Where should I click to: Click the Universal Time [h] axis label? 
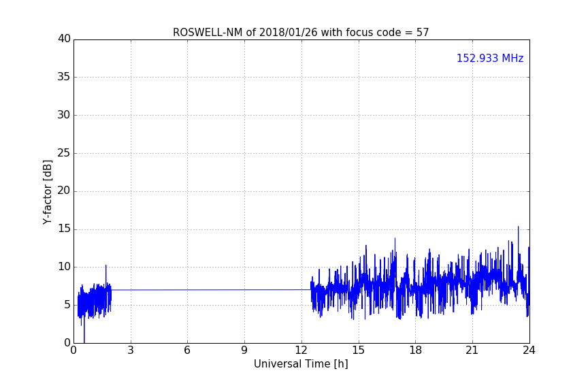tap(301, 364)
